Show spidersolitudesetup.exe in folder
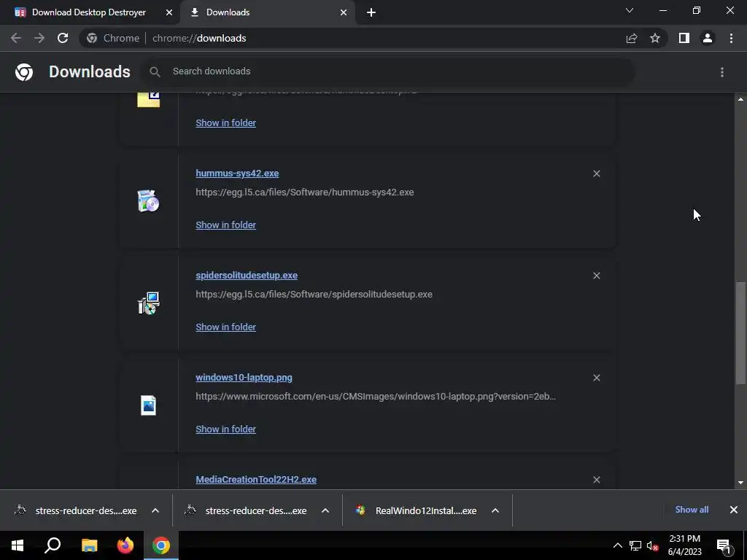This screenshot has width=747, height=560. point(226,327)
